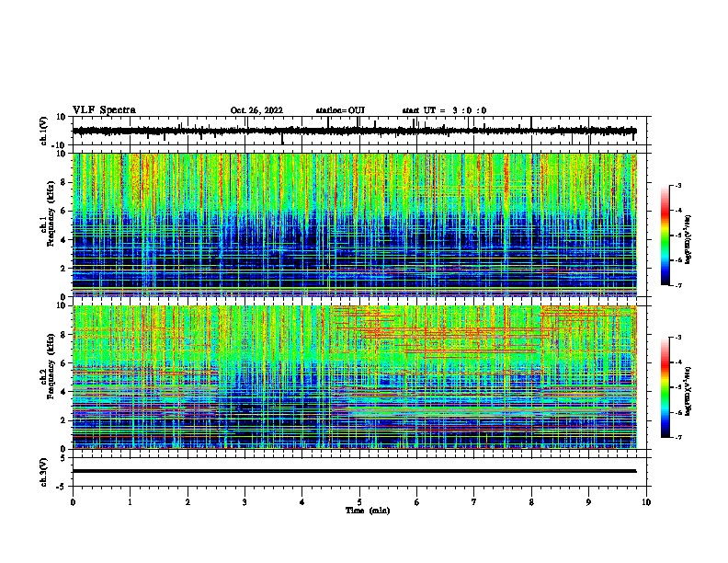Click the ch.2 colorbar log(PSD) label
728x563 pixels.
point(688,391)
